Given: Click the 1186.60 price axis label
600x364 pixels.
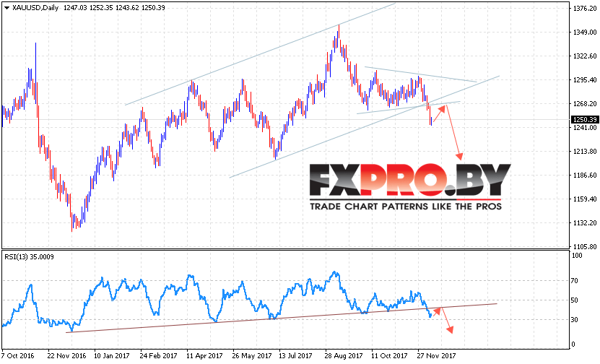Looking at the screenshot, I should click(x=585, y=175).
